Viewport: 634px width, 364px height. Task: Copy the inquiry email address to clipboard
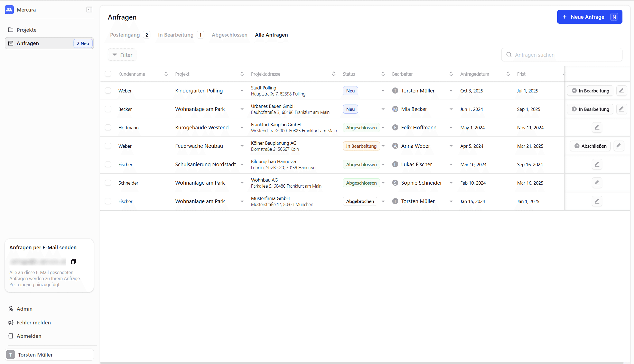[x=73, y=261]
